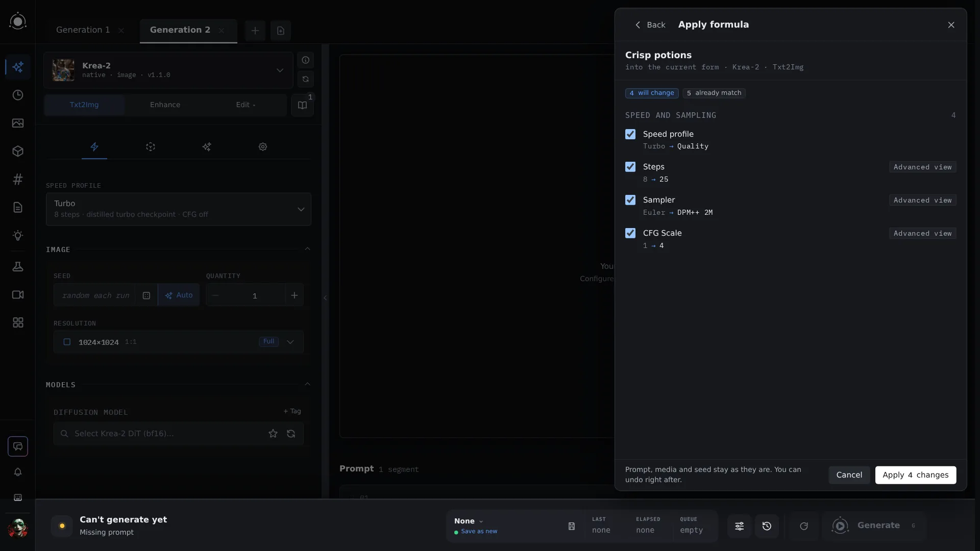
Task: Go Back in Apply formula panel
Action: (x=650, y=25)
